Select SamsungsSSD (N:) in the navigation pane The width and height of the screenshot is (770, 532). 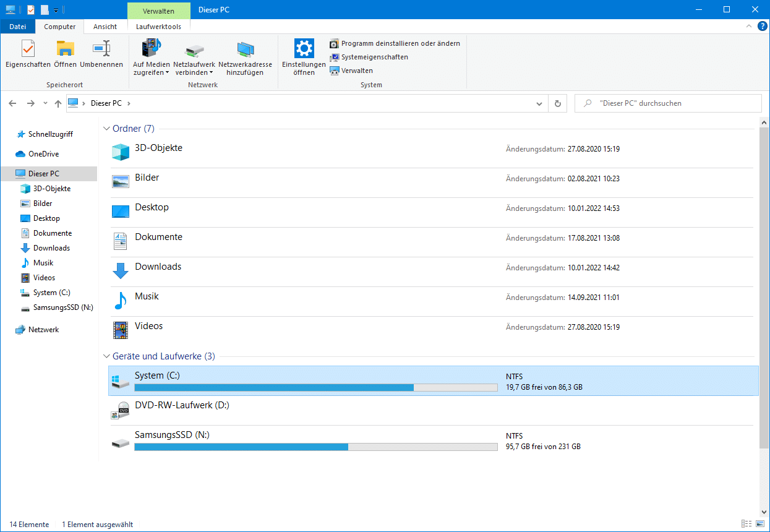[57, 307]
